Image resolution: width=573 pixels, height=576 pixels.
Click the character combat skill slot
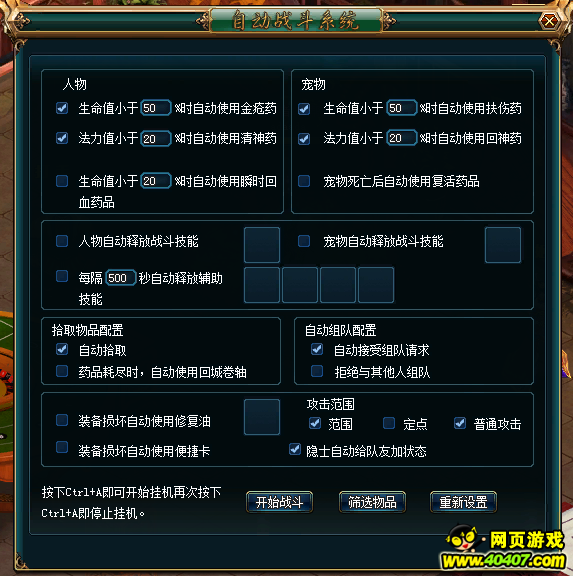[262, 245]
